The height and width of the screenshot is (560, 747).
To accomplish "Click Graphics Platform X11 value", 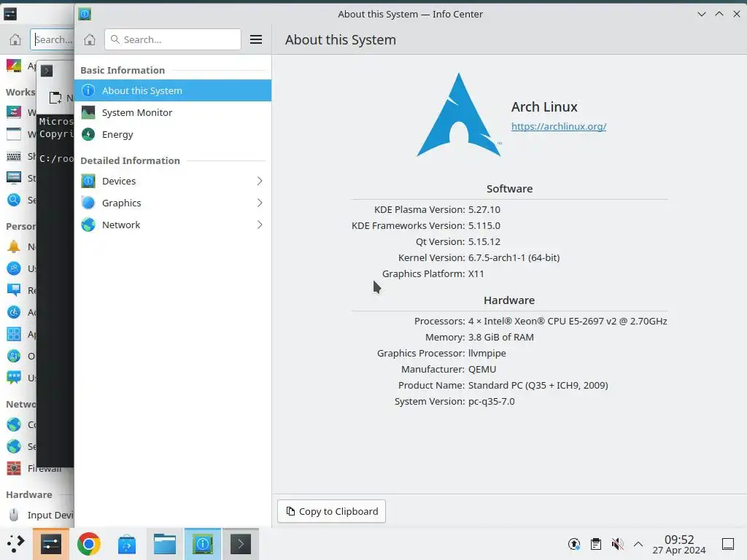I will (x=476, y=274).
